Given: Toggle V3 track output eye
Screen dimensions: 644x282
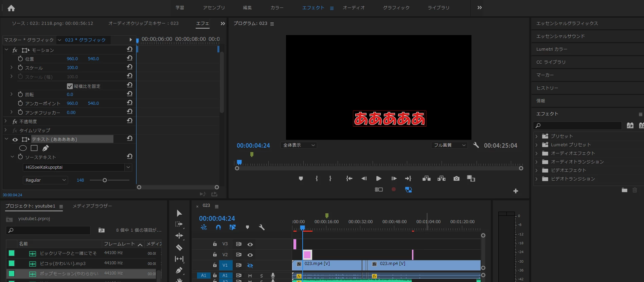Looking at the screenshot, I should click(x=250, y=244).
